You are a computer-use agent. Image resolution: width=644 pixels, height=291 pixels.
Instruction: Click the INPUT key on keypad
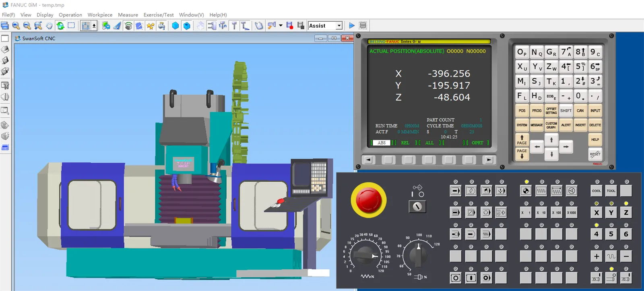coord(595,111)
